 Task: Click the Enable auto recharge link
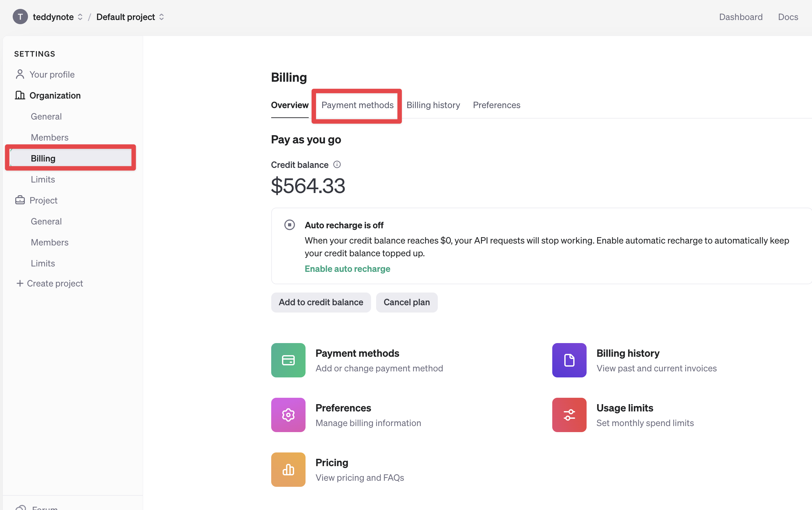click(x=347, y=269)
